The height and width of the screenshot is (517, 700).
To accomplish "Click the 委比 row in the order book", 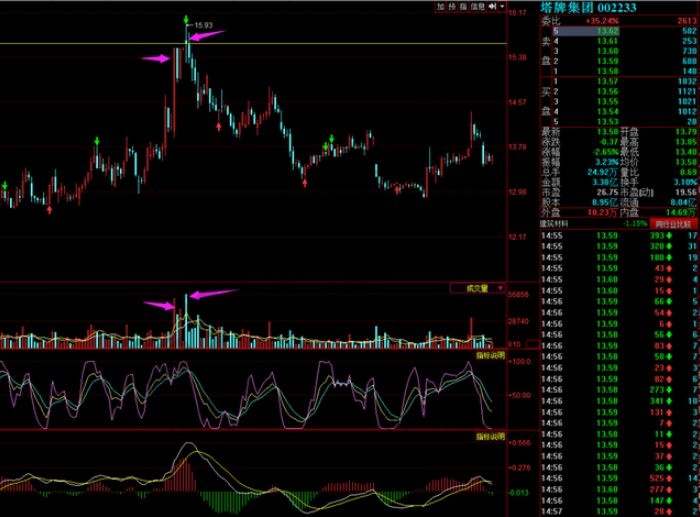I will point(618,20).
